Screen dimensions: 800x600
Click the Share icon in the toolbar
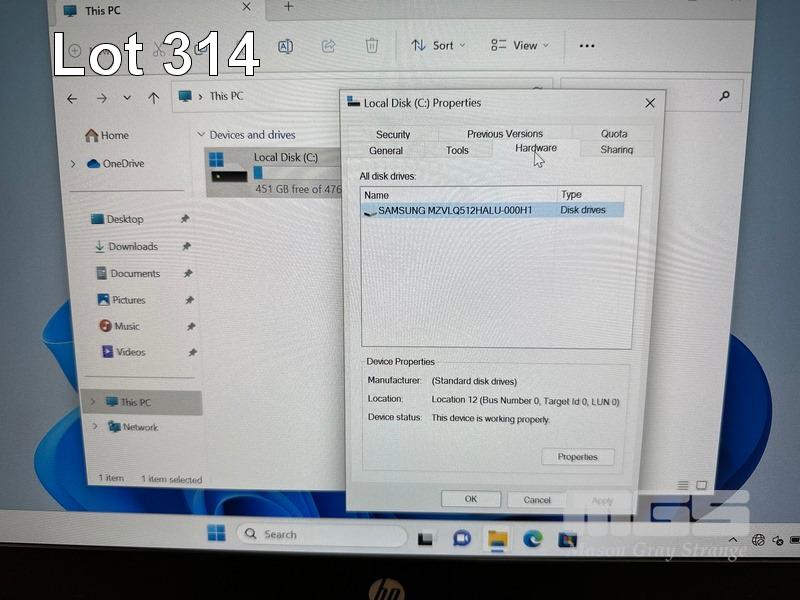(329, 46)
